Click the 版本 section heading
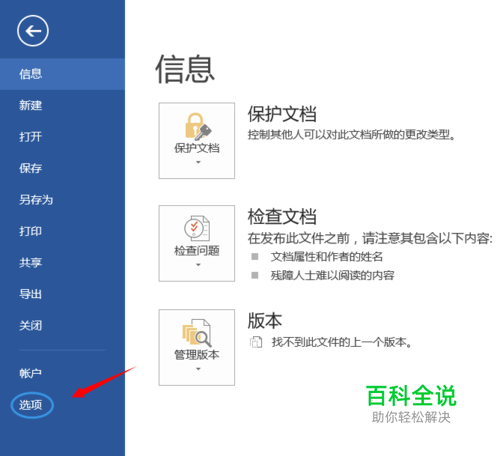500x456 pixels. pyautogui.click(x=265, y=321)
